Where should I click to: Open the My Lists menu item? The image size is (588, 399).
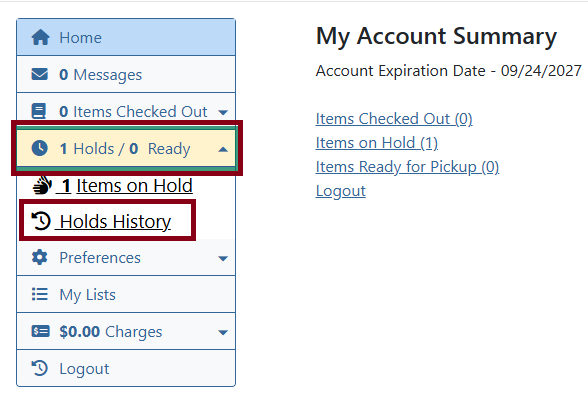click(x=126, y=294)
